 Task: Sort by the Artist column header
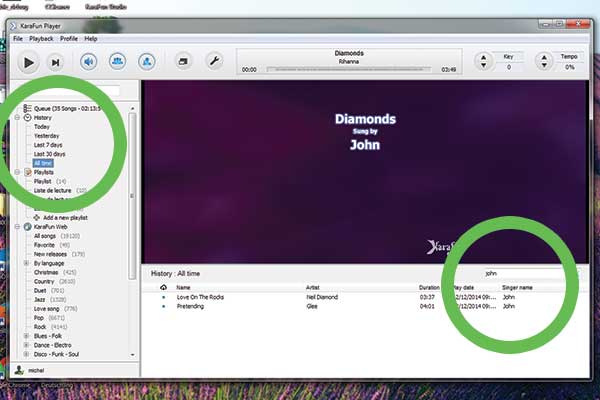pyautogui.click(x=313, y=287)
